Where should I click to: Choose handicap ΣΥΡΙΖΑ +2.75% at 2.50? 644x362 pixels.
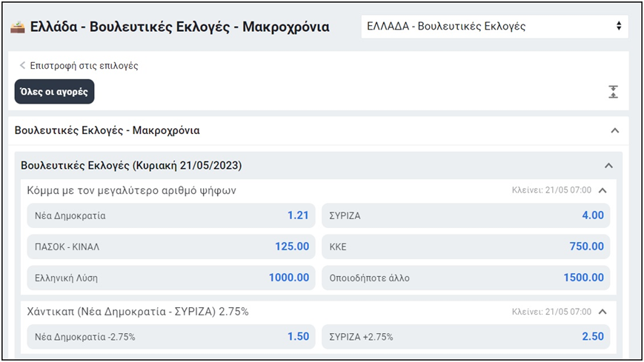click(x=465, y=336)
